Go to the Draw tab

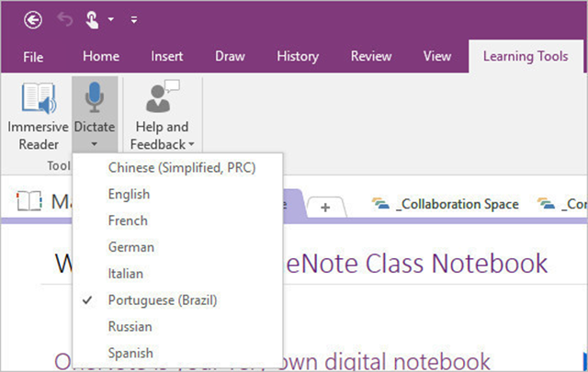coord(230,56)
